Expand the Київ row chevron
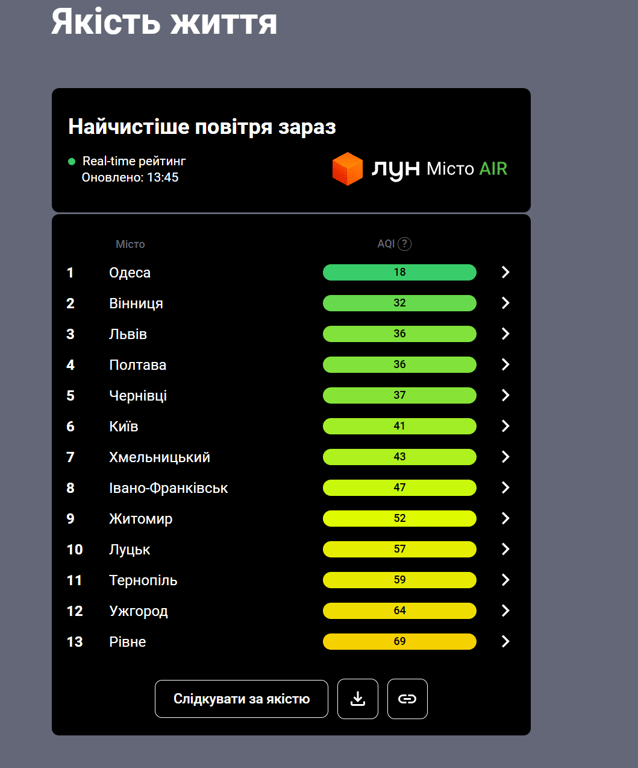 505,426
